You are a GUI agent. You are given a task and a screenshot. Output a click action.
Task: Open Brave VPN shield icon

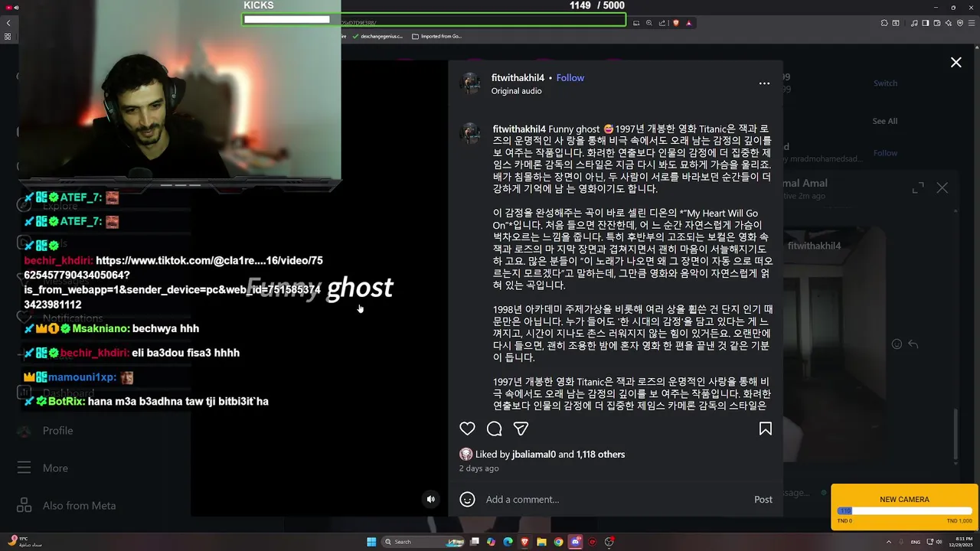click(x=960, y=23)
